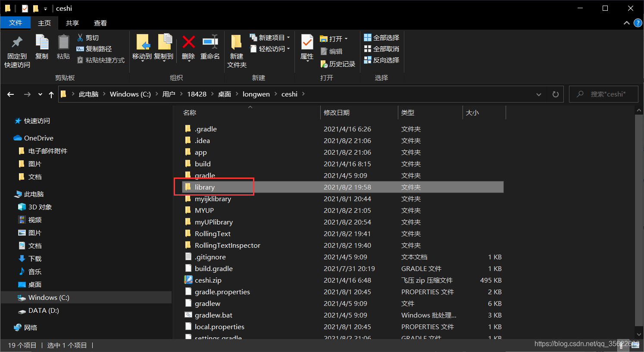The width and height of the screenshot is (644, 352).
Task: Open 下载 folder in navigation pane
Action: pyautogui.click(x=30, y=259)
